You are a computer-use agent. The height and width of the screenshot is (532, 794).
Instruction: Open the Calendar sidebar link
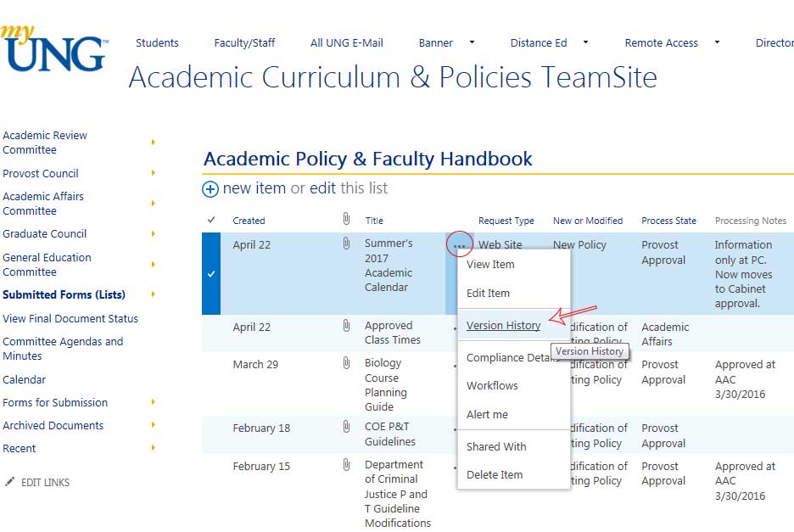[x=24, y=379]
